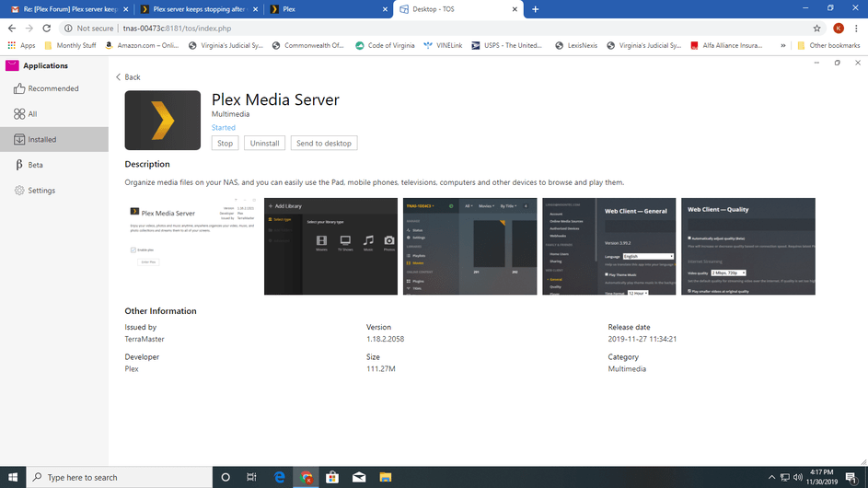Open the Code of Virginia bookmark
The width and height of the screenshot is (868, 488).
tap(386, 45)
